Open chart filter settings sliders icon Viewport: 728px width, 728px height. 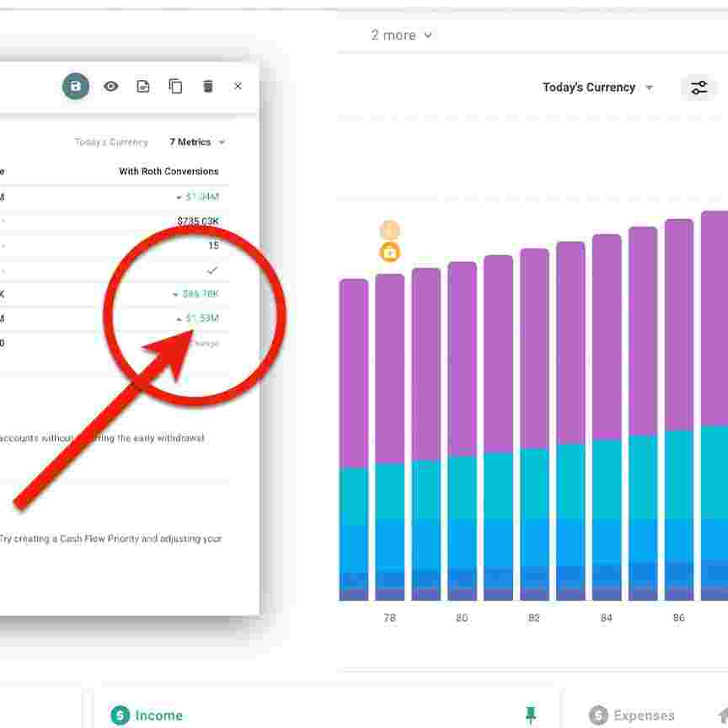click(x=699, y=88)
